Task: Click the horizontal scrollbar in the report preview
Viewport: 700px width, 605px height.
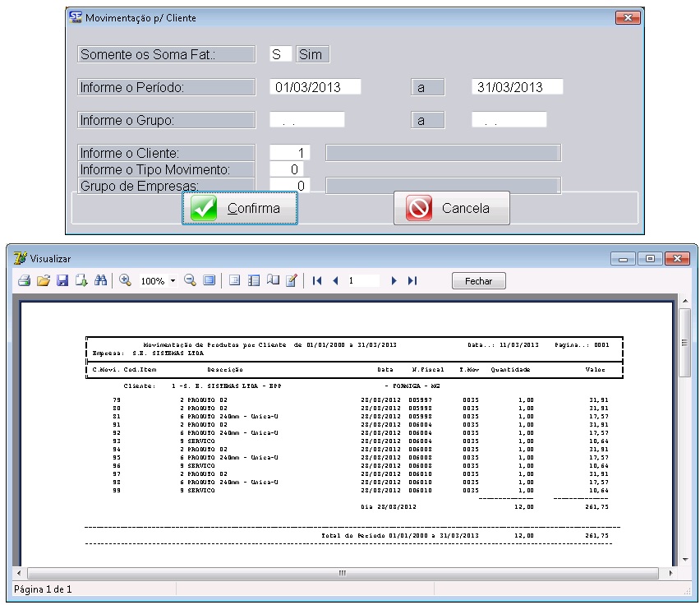Action: pos(343,573)
